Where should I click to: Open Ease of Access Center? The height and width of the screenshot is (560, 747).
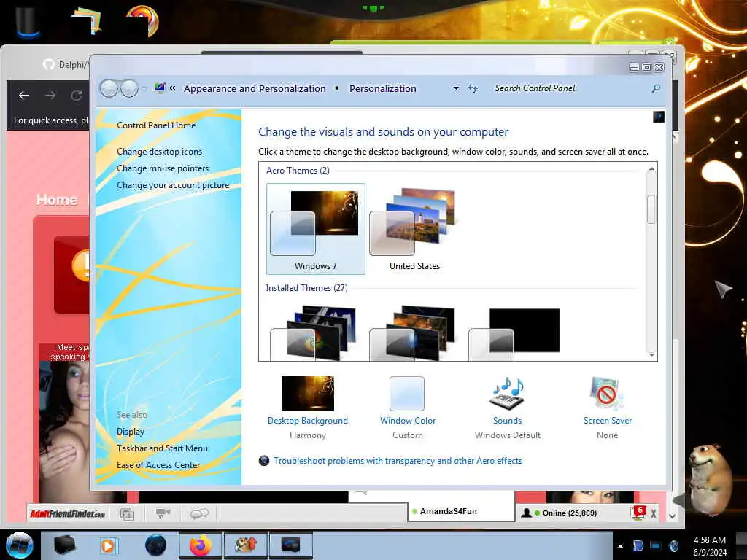pos(158,465)
